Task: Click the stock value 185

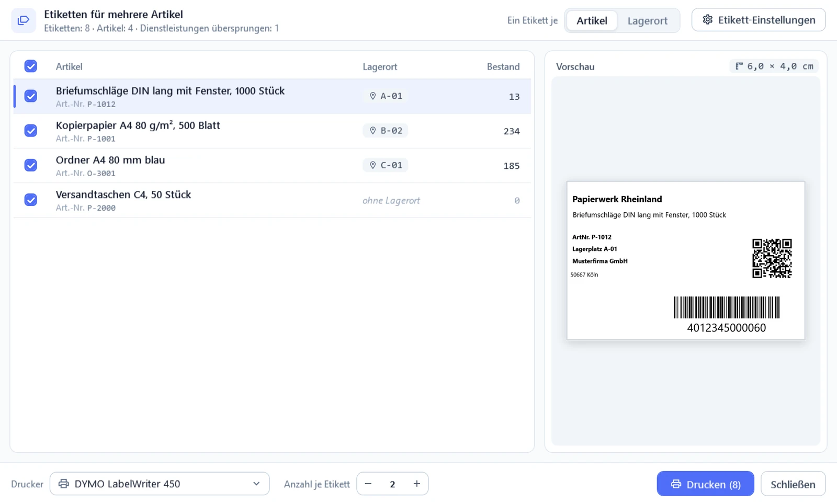Action: pyautogui.click(x=512, y=166)
